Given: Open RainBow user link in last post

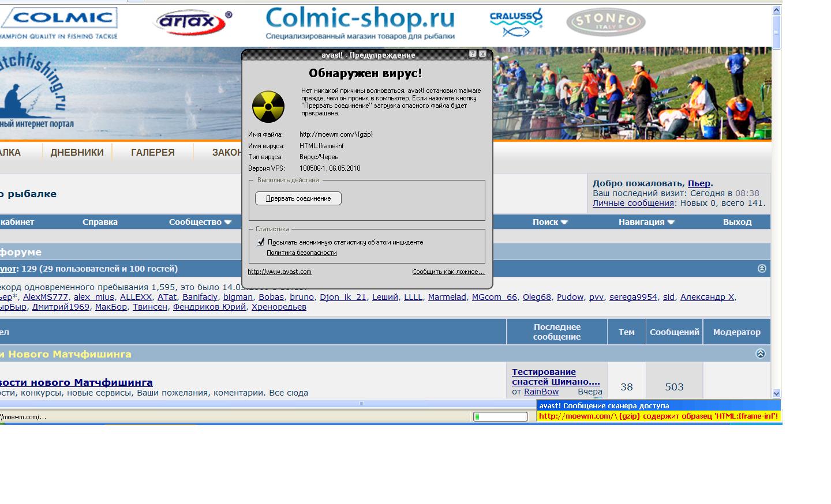Looking at the screenshot, I should pos(541,392).
